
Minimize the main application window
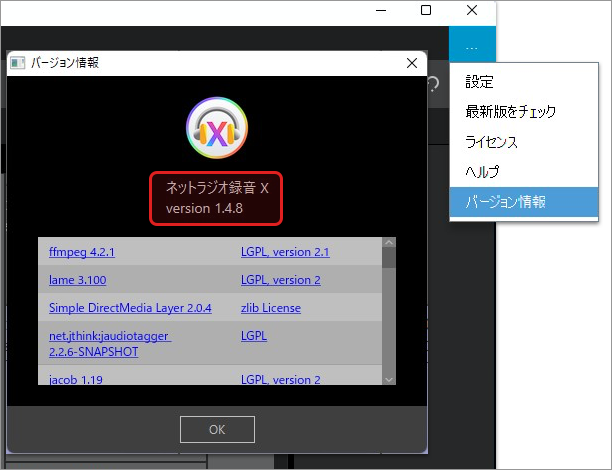coord(381,11)
